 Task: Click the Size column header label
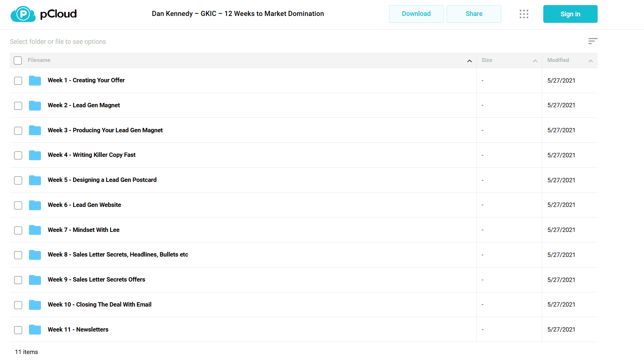(487, 60)
